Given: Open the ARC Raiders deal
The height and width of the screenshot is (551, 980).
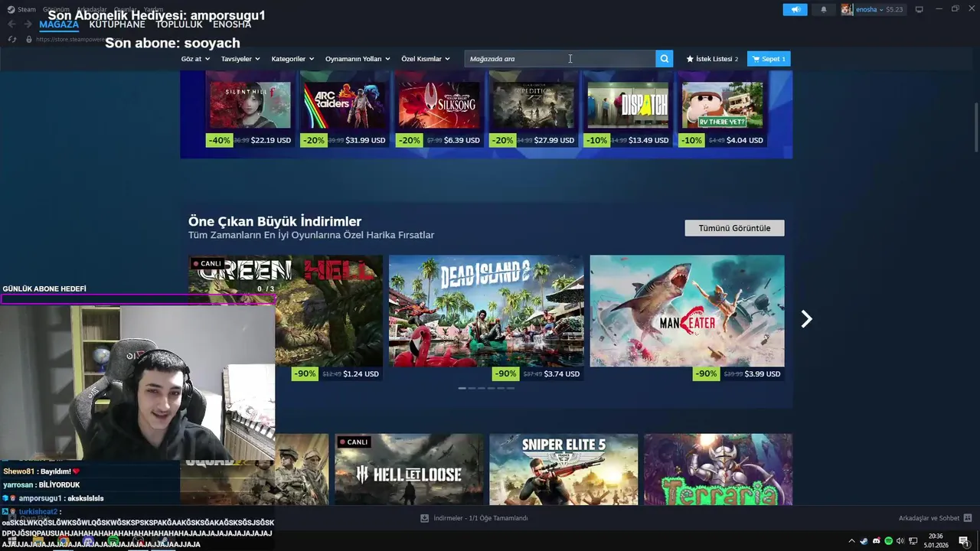Looking at the screenshot, I should point(344,105).
